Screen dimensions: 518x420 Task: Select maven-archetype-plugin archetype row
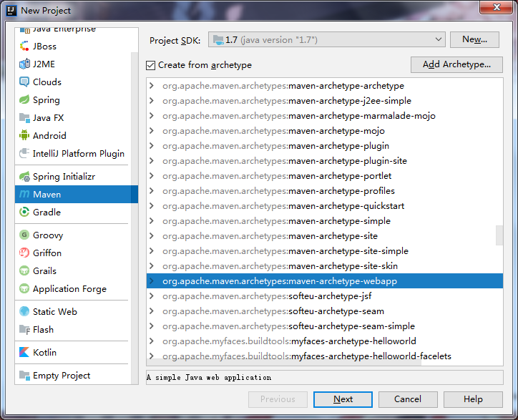tap(325, 146)
